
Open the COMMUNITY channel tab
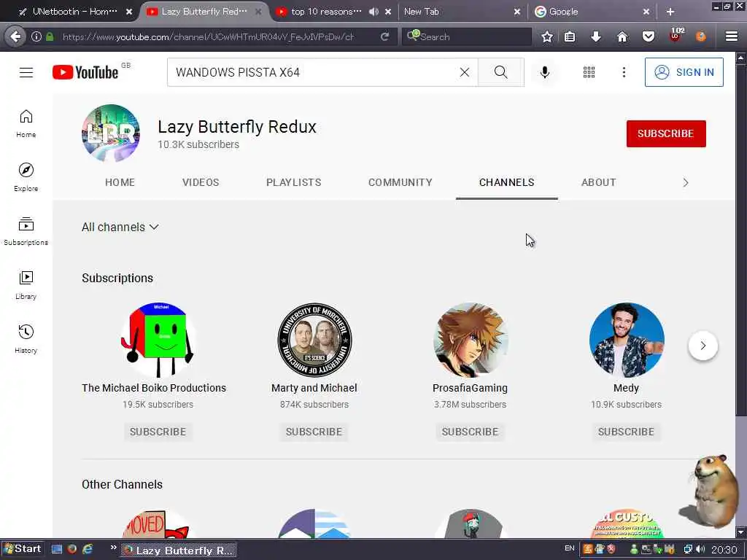point(400,182)
